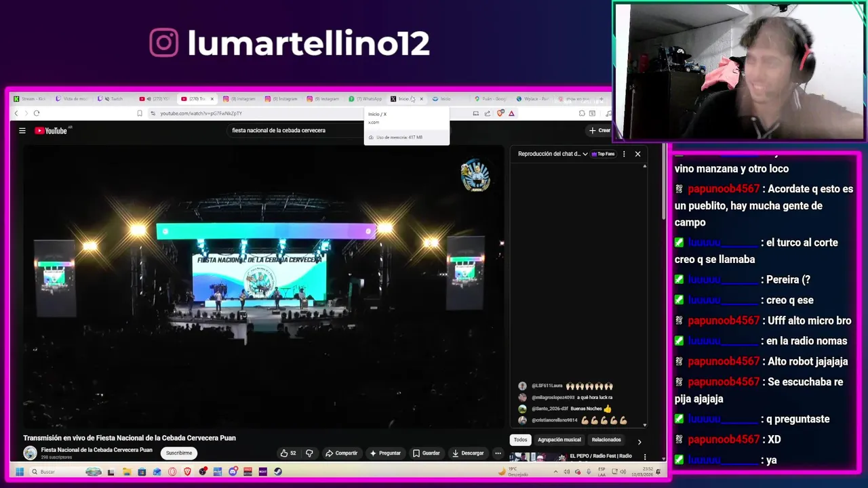Open Brave browser from the taskbar
The width and height of the screenshot is (868, 488).
187,472
